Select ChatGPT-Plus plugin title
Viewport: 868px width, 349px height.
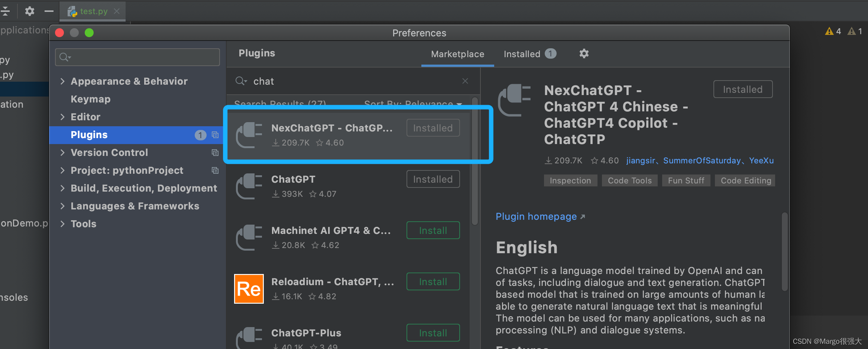point(306,333)
